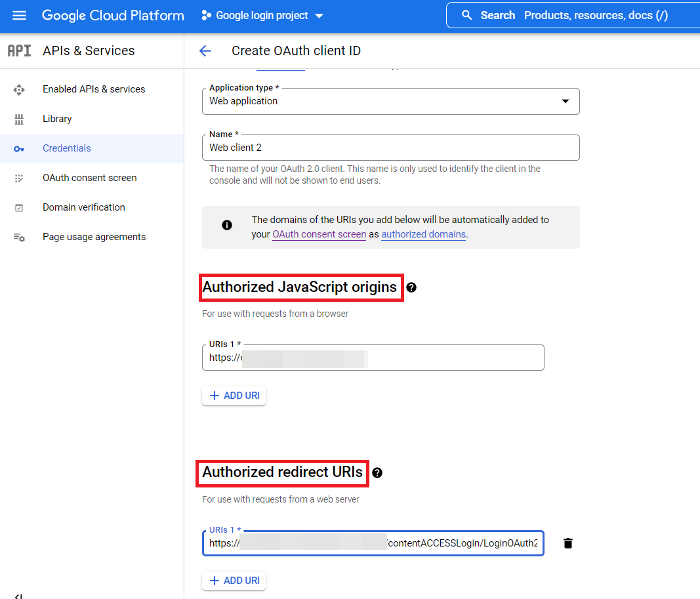The width and height of the screenshot is (700, 599).
Task: Collapse the left sidebar panel
Action: [18, 596]
